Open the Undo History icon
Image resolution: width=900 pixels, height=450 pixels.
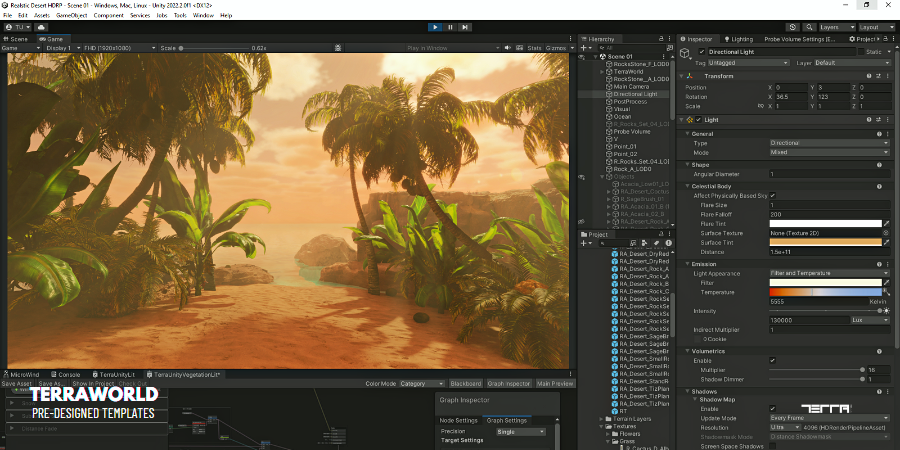(793, 27)
